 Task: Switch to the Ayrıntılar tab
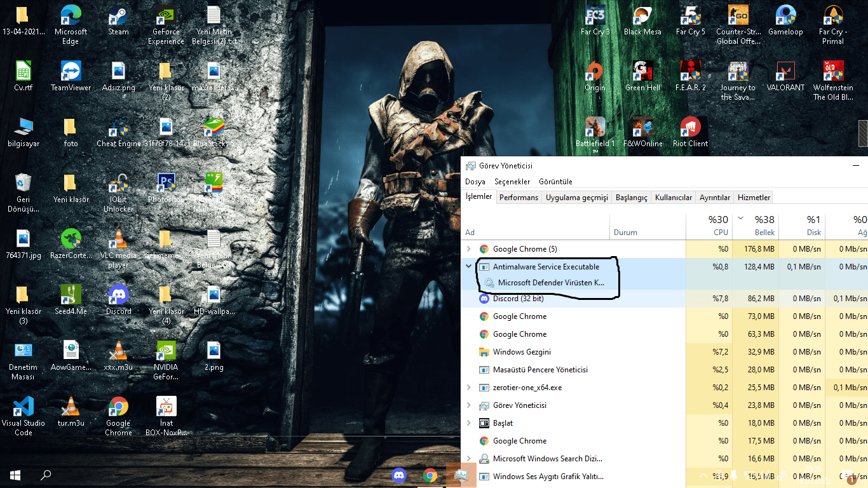pyautogui.click(x=715, y=198)
